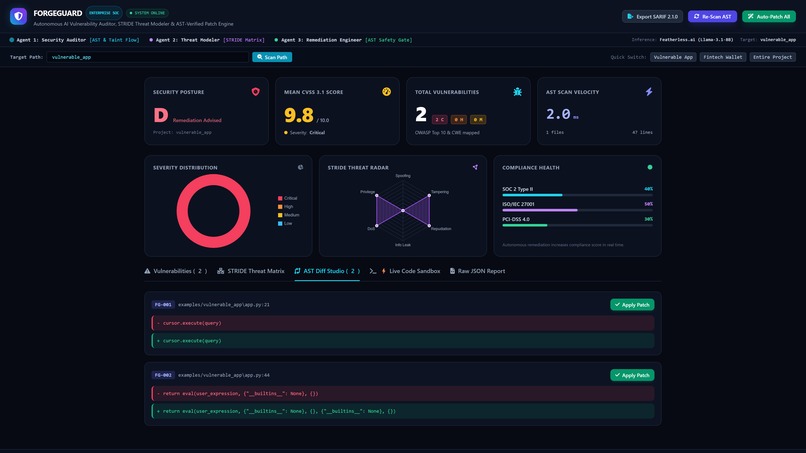
Task: Click the 0 H high count badge
Action: 459,119
